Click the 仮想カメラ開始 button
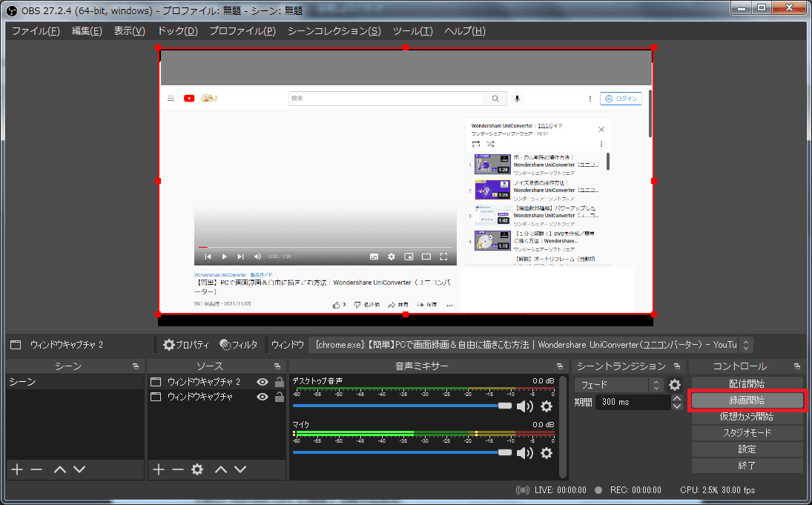 (747, 417)
